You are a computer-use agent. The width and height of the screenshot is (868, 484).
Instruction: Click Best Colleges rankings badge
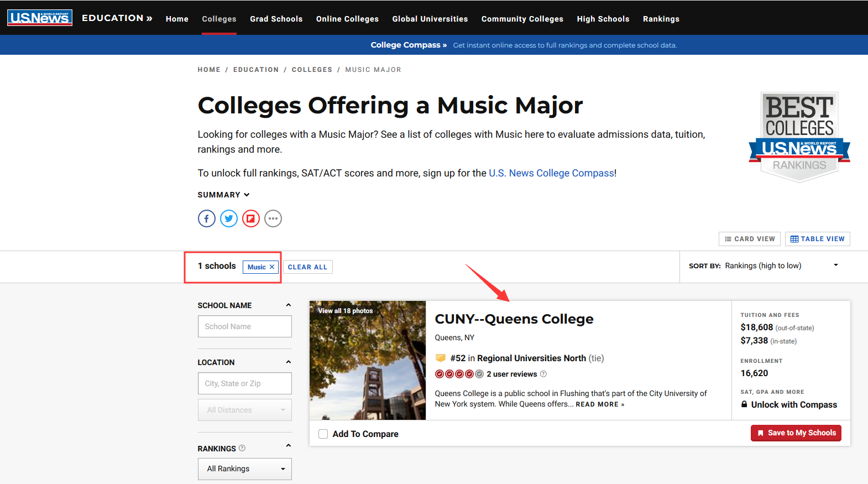tap(799, 137)
